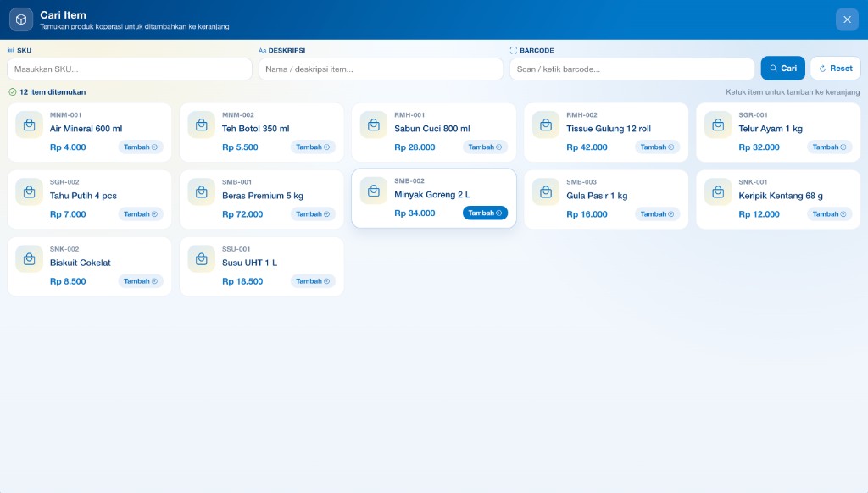Click shopping bag icon for Susu UHT 1 L
868x493 pixels.
[202, 259]
